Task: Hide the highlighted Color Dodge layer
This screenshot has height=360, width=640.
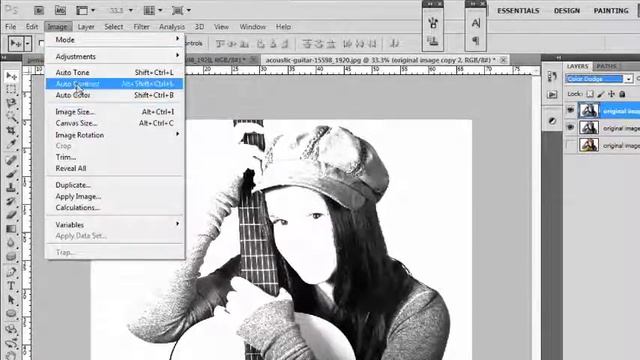Action: [570, 110]
